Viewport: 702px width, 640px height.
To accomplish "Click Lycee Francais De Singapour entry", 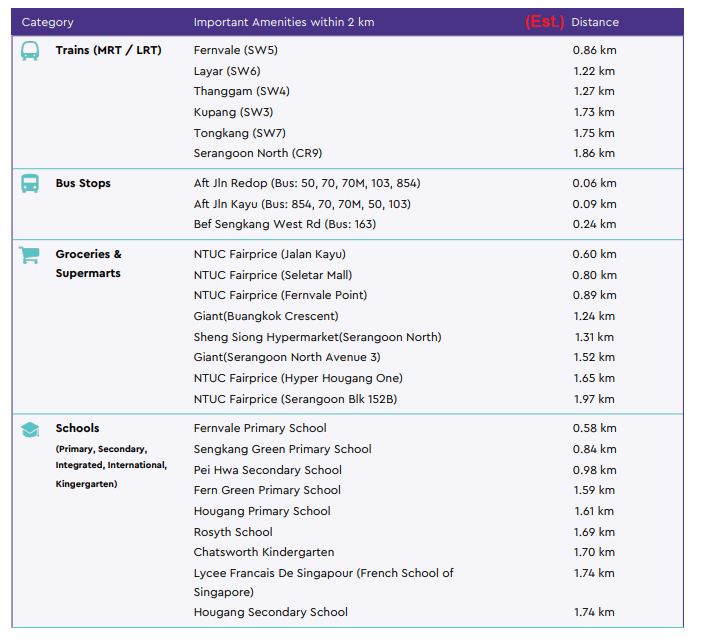I will coord(323,582).
